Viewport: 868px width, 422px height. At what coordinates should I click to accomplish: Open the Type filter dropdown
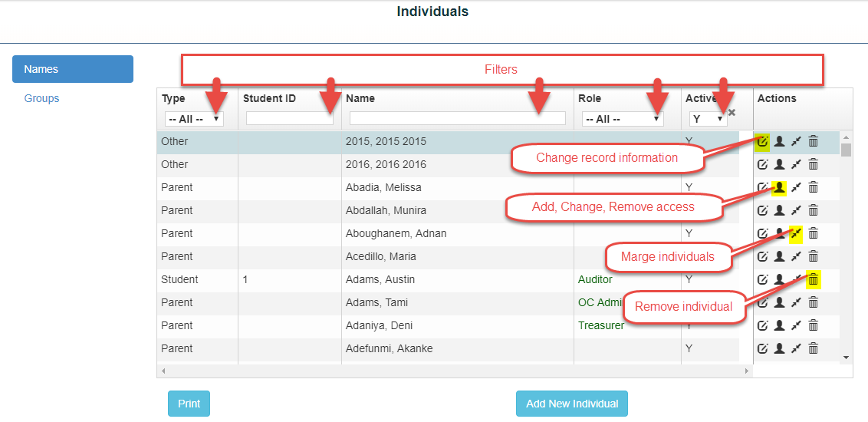[194, 119]
